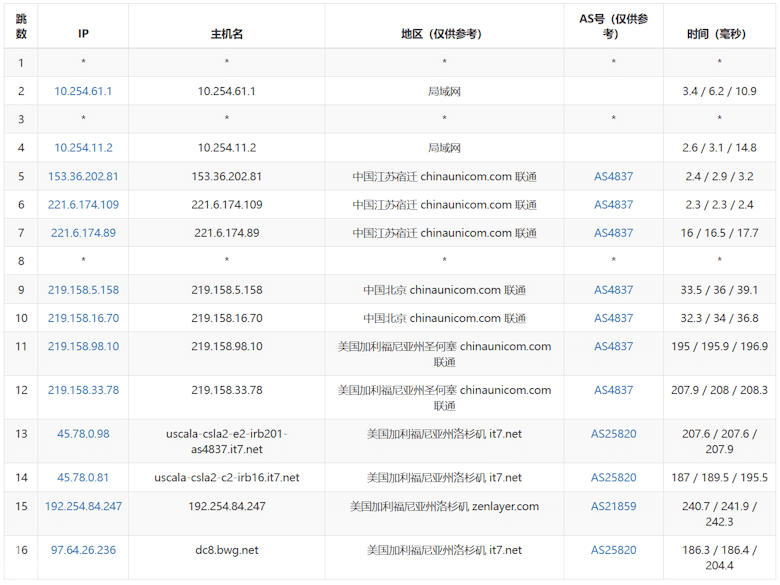780x585 pixels.
Task: Click IP link 45.78.0.81
Action: 83,478
